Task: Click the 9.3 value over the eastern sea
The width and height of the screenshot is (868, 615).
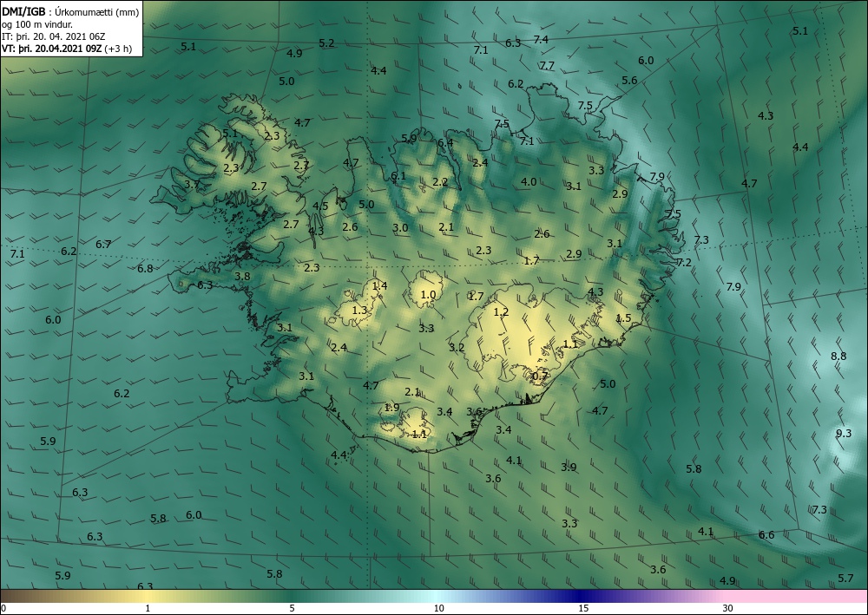Action: (x=844, y=433)
